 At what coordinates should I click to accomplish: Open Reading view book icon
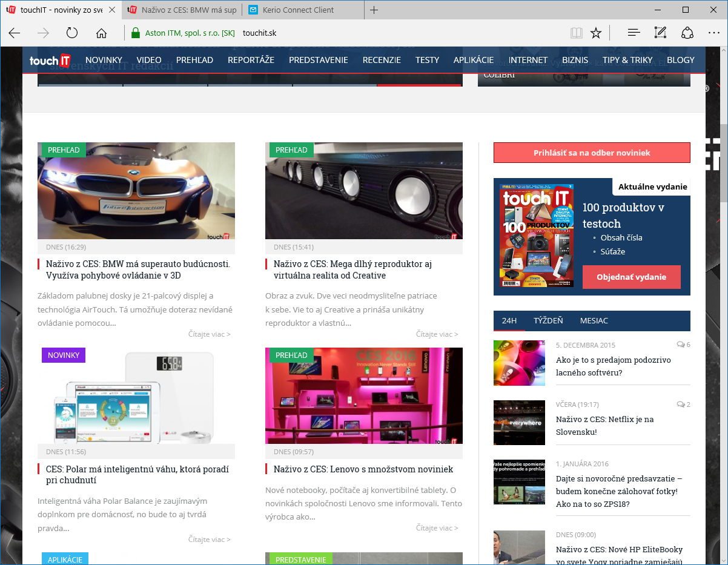coord(576,33)
